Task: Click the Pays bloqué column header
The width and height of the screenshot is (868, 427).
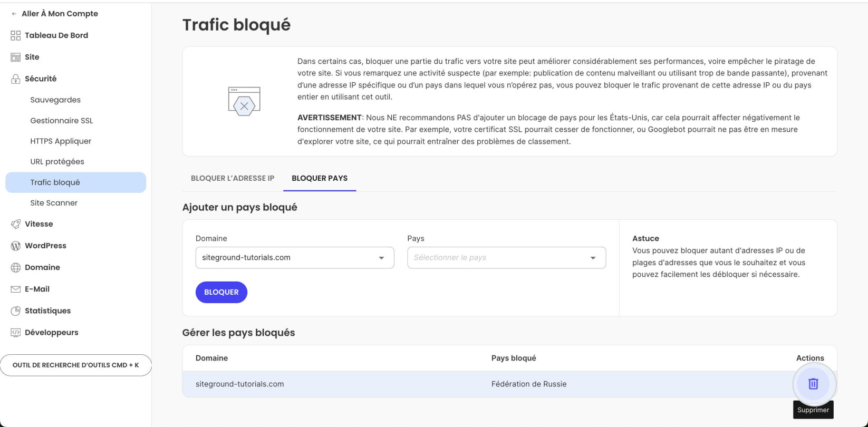Action: (x=514, y=358)
